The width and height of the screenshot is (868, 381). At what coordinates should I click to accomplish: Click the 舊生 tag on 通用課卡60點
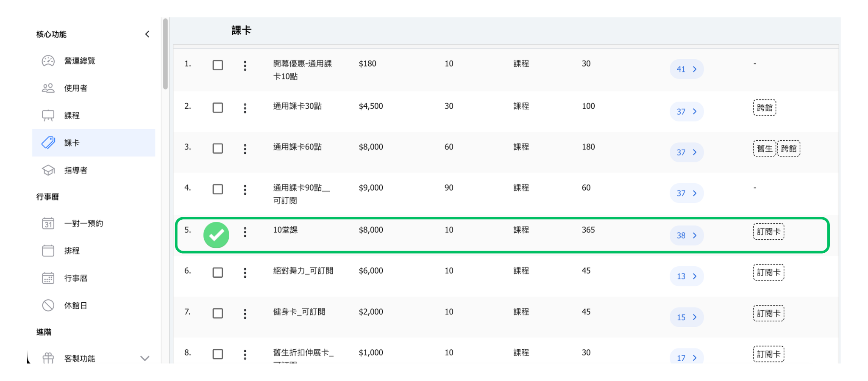coord(764,149)
